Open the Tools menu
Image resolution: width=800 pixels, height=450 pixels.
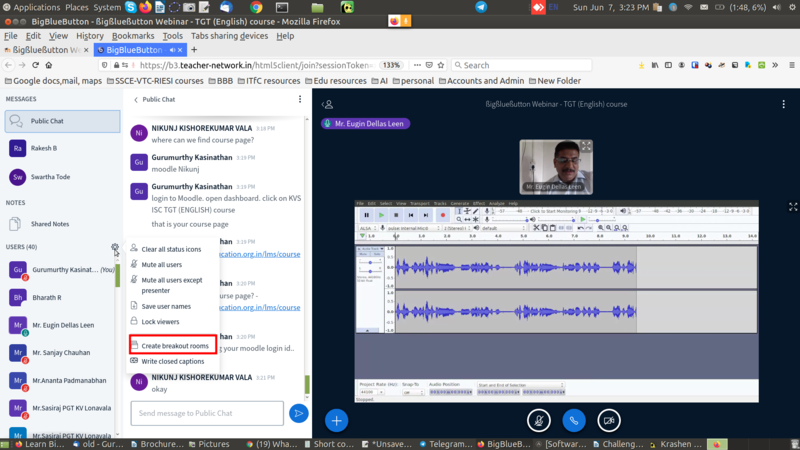172,36
